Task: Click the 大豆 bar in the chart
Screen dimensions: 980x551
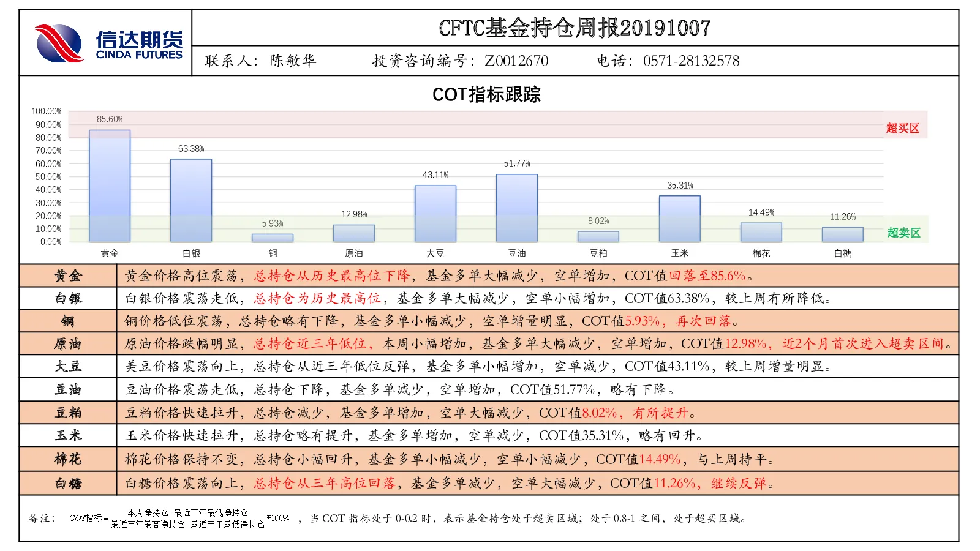Action: 435,214
